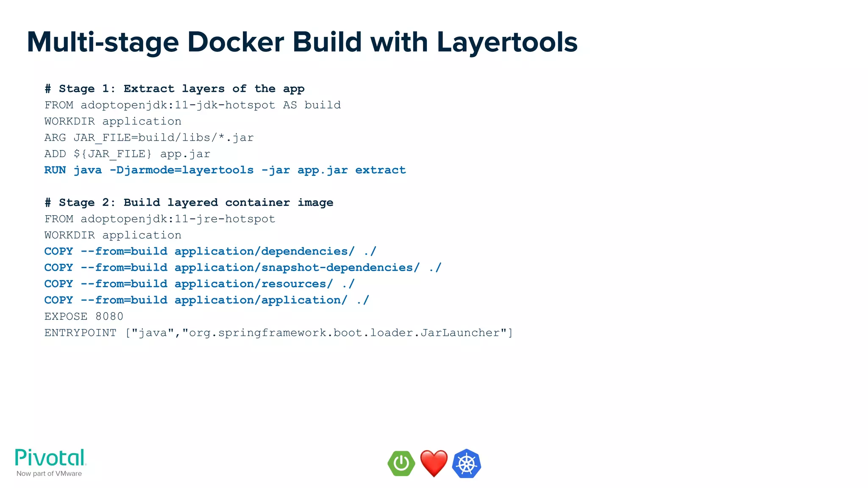Click the COPY line for snapshot-dependencies/
Image resolution: width=868 pixels, height=488 pixels.
[243, 268]
